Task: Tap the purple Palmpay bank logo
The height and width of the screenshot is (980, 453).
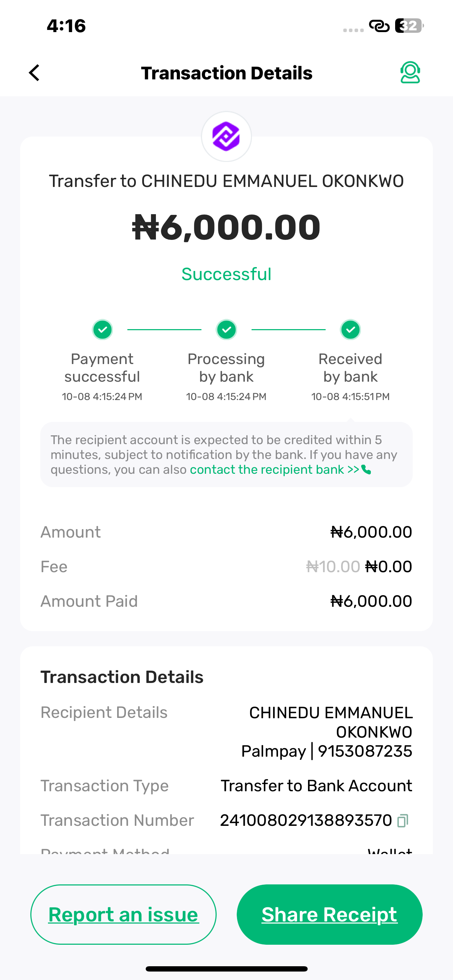Action: [226, 136]
